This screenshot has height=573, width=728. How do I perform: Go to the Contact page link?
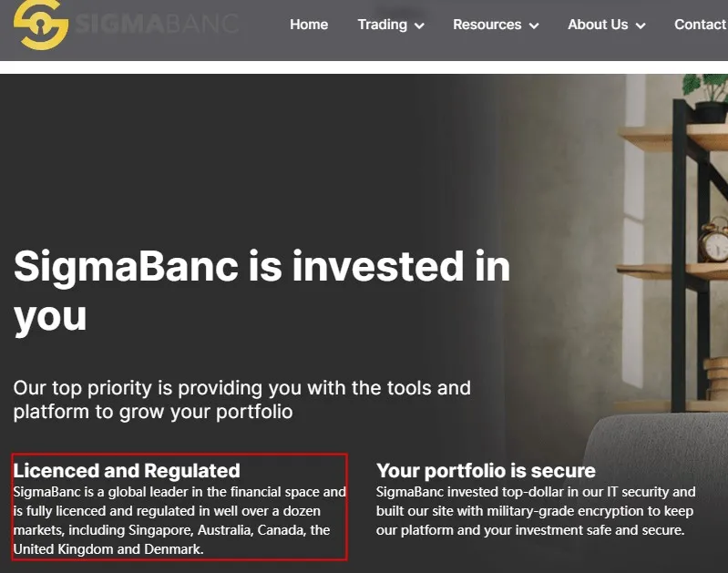(701, 25)
